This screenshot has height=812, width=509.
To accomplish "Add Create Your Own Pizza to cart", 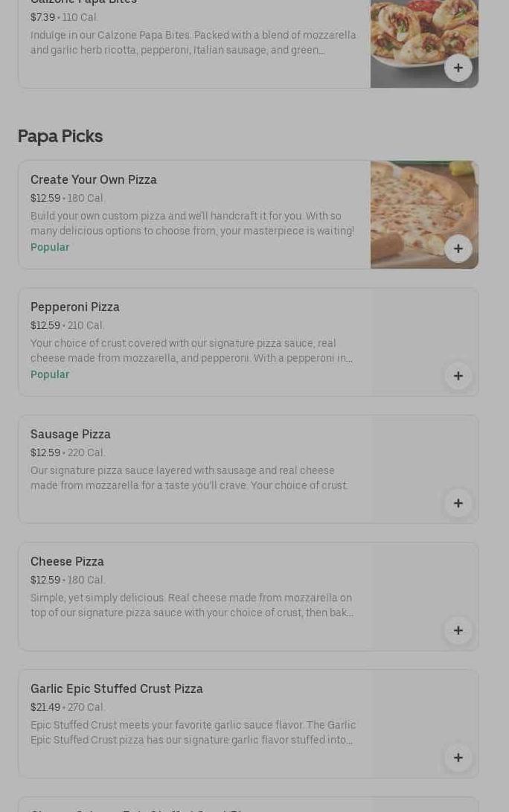I will (x=458, y=249).
